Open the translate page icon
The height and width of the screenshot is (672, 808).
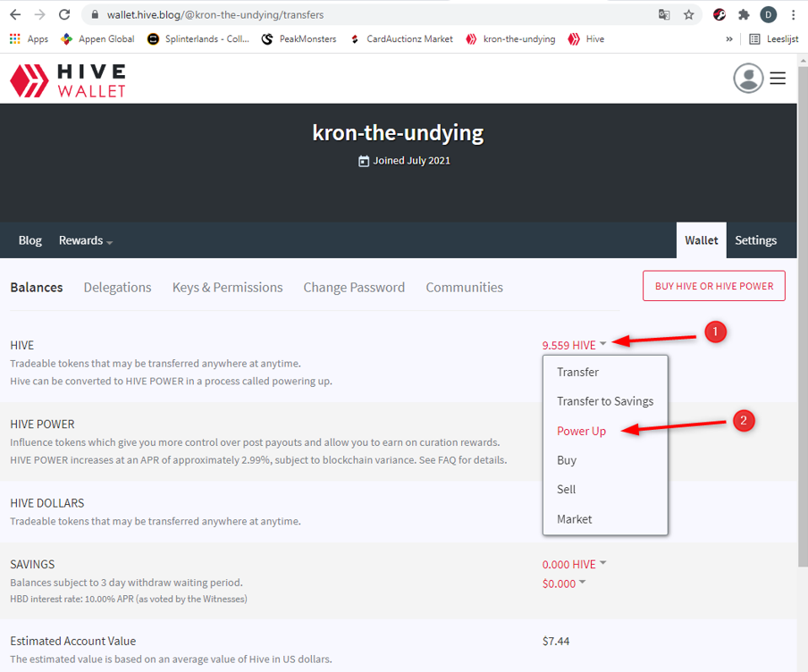pyautogui.click(x=664, y=15)
